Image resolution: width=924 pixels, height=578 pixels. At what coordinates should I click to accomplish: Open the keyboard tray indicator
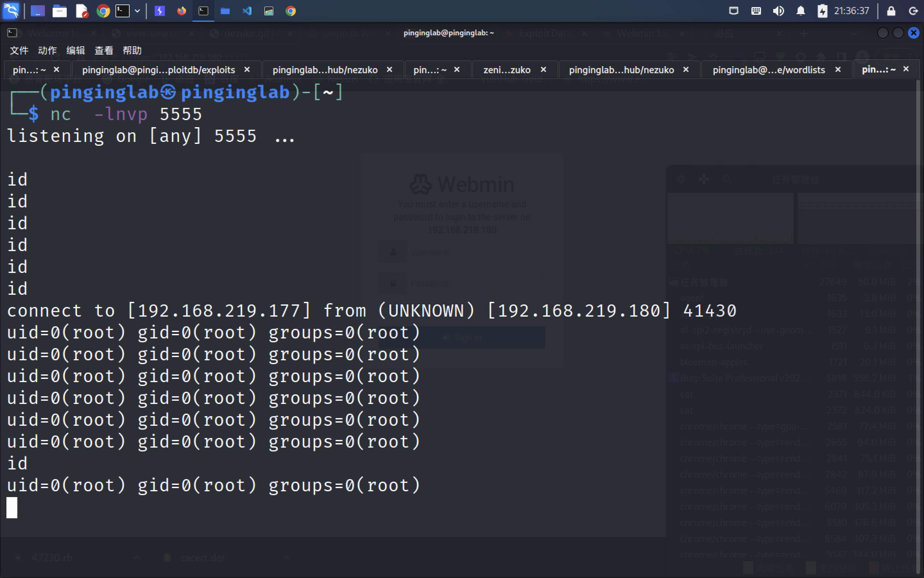pos(756,11)
